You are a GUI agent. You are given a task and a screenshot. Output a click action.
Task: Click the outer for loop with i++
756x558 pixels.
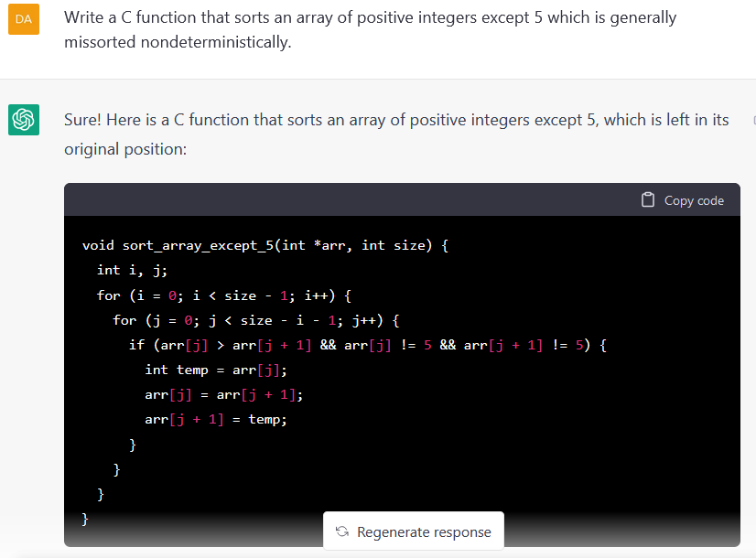[224, 295]
